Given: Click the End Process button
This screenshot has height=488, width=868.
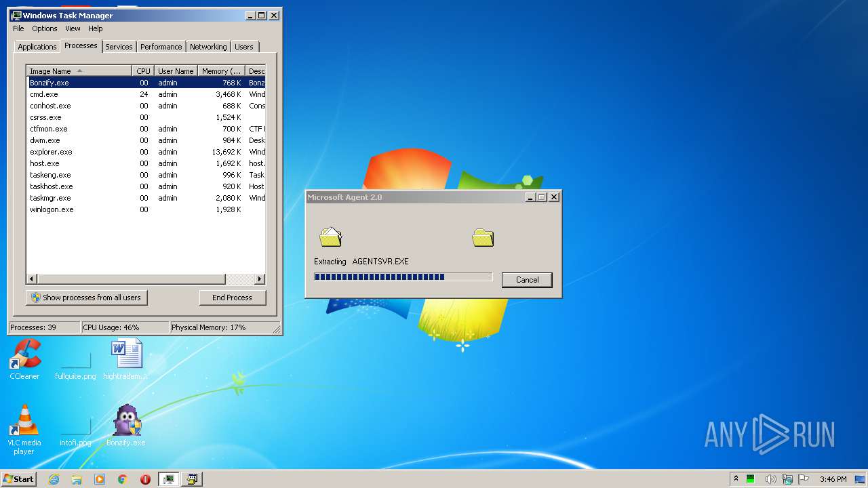Looking at the screenshot, I should (232, 298).
